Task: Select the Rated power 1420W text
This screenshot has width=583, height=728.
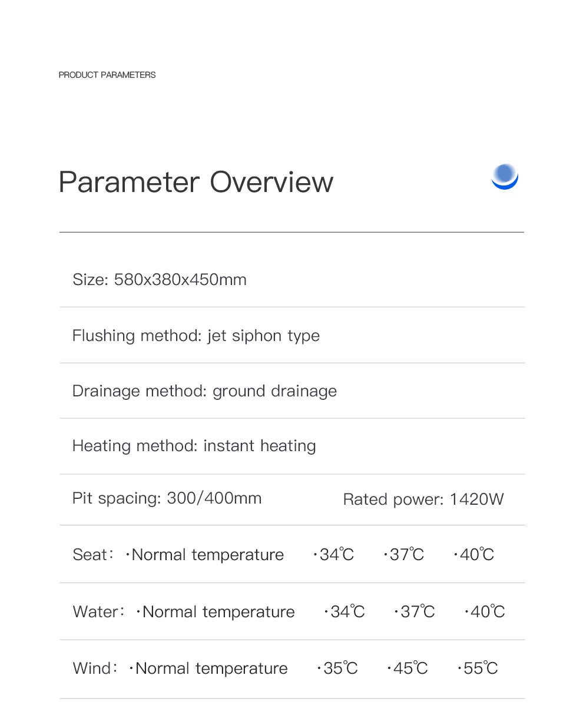Action: tap(423, 499)
